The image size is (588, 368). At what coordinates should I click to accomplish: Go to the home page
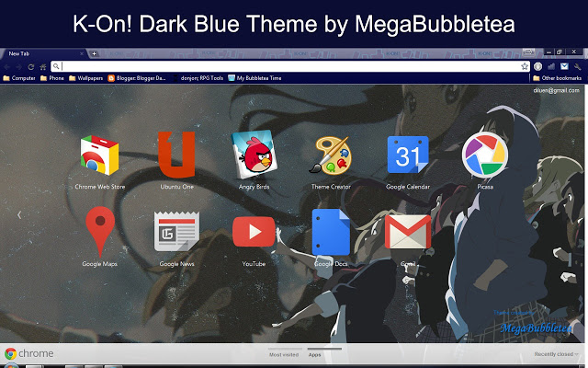coord(43,67)
